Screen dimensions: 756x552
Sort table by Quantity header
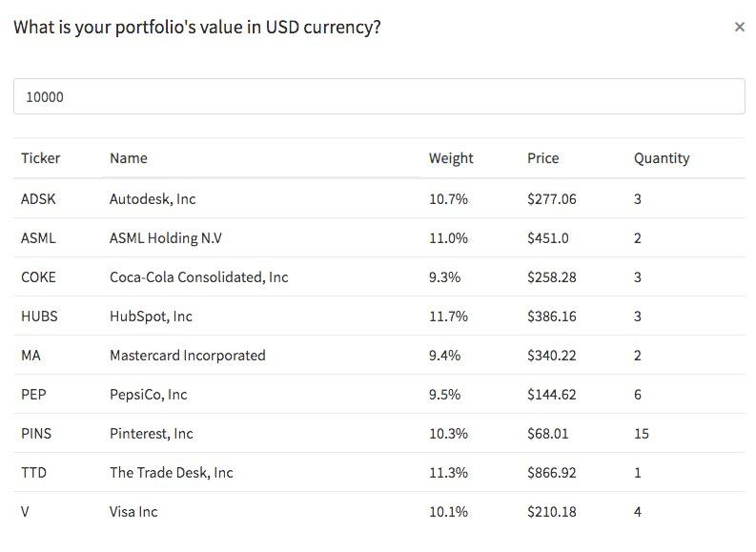point(661,158)
